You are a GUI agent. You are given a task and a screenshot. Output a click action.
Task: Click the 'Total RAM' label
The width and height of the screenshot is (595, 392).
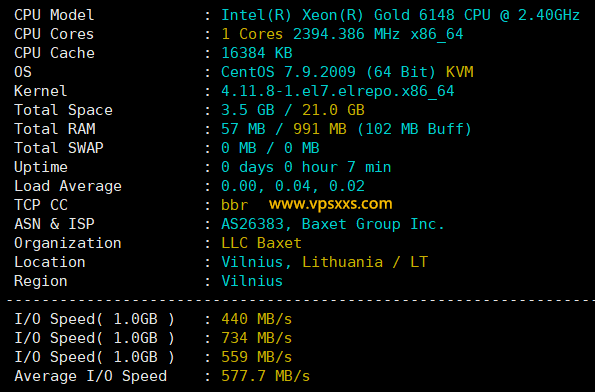coord(55,129)
